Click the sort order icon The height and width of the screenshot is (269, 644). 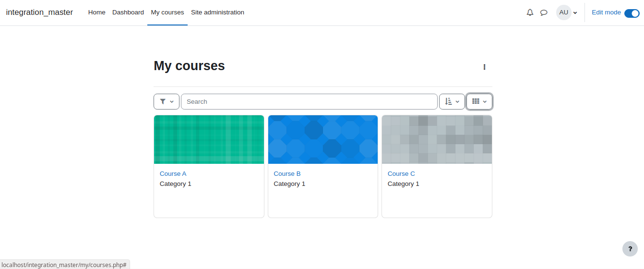pos(448,101)
